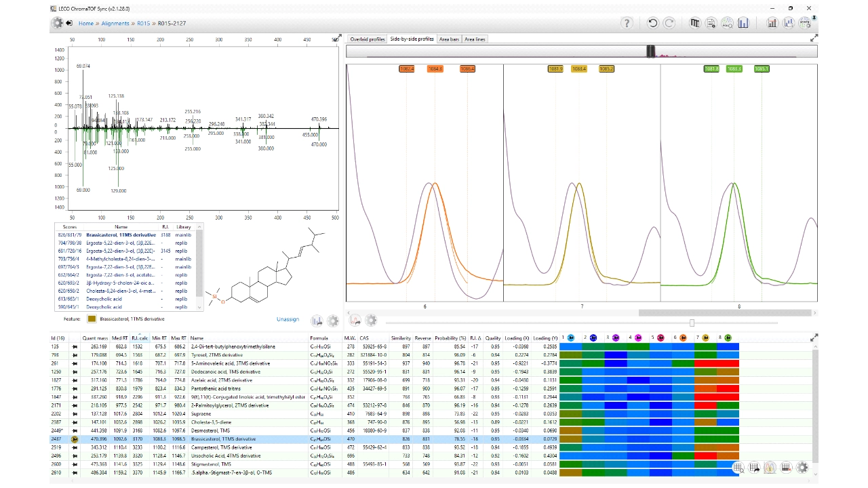Click the delete table rows icon

[786, 467]
